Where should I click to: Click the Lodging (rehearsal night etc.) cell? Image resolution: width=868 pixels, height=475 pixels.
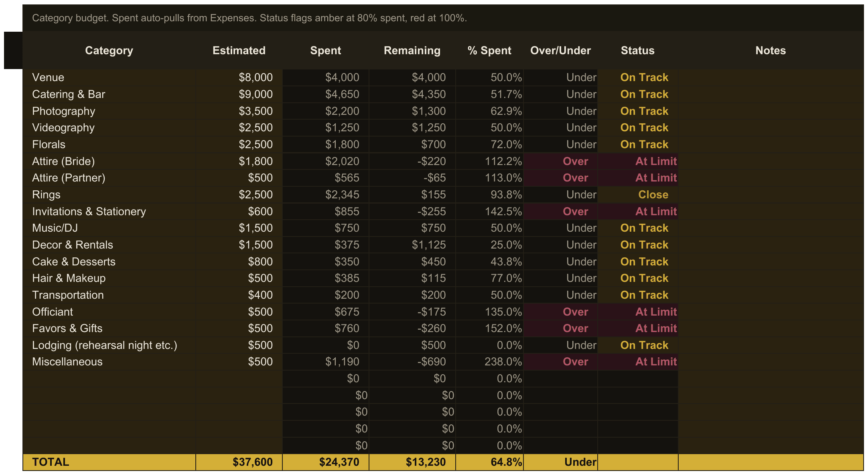pyautogui.click(x=109, y=345)
